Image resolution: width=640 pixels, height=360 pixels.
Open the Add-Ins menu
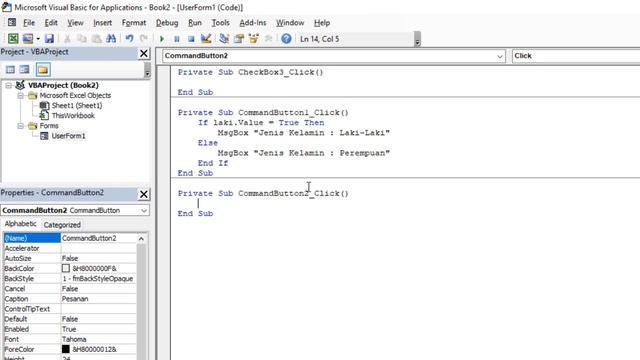pos(253,23)
